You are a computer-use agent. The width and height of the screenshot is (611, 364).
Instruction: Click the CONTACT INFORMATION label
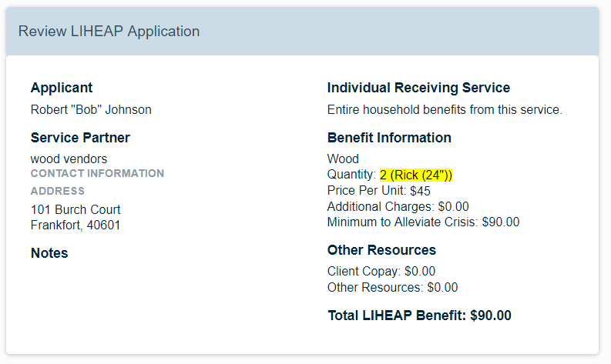(x=97, y=173)
